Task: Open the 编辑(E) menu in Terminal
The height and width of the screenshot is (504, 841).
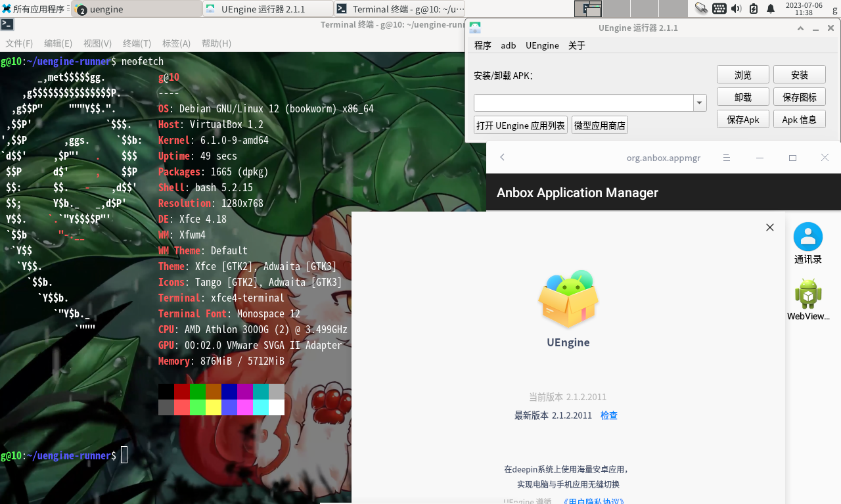Action: pos(58,43)
